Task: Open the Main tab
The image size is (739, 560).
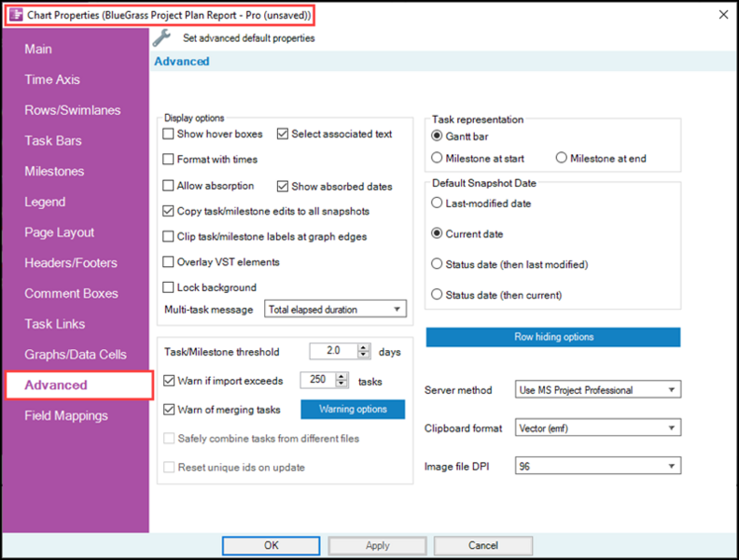Action: [x=38, y=49]
